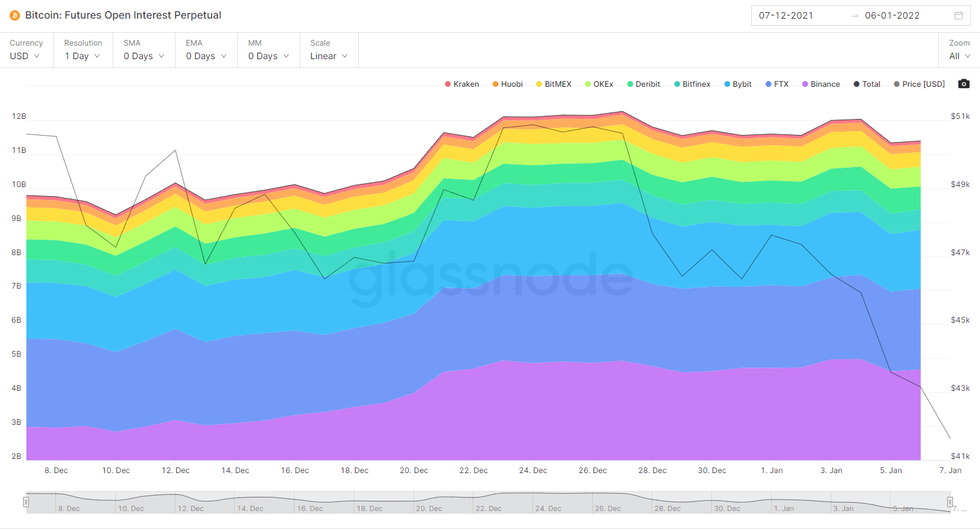The width and height of the screenshot is (980, 529).
Task: Open the Scale Linear dropdown
Action: [x=329, y=56]
